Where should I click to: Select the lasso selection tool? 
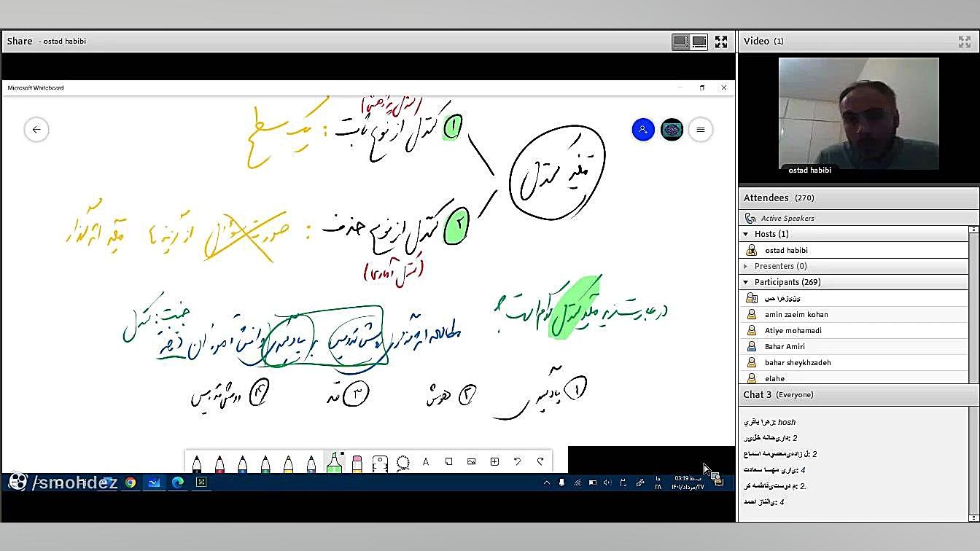click(x=402, y=463)
